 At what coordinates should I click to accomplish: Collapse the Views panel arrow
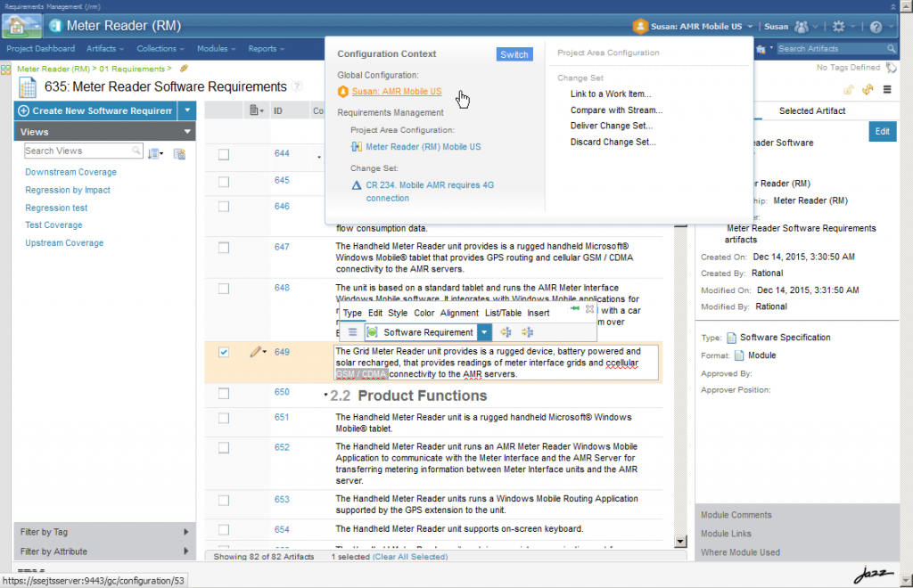(187, 132)
